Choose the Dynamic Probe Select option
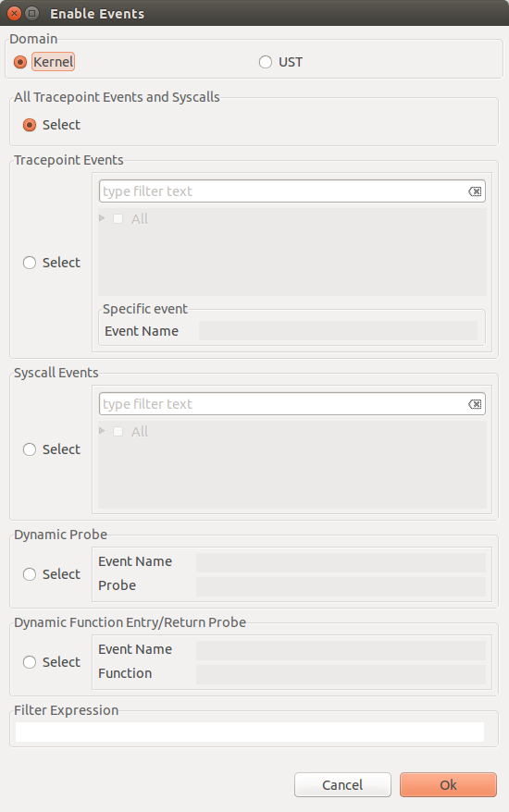The image size is (509, 812). 30,574
